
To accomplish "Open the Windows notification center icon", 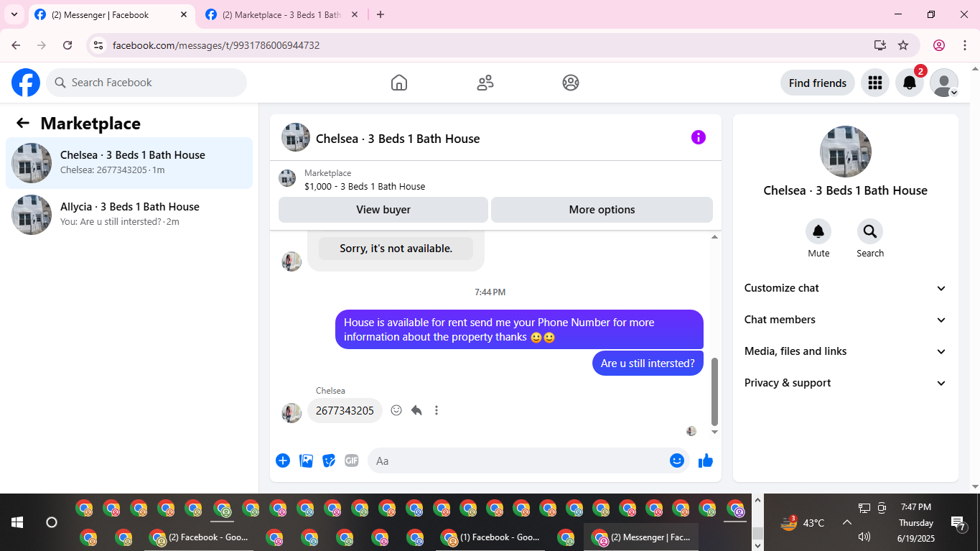I will point(958,523).
